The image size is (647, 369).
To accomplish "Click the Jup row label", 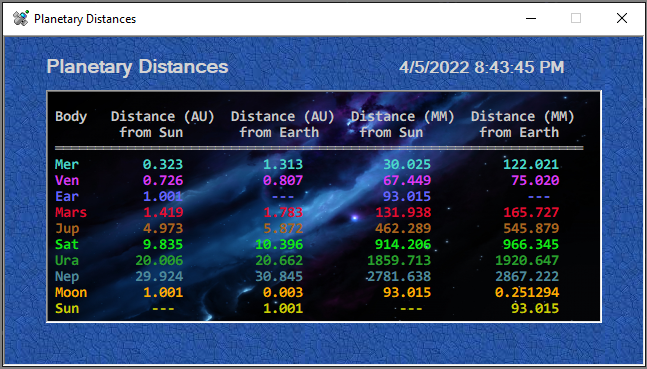I will [67, 229].
